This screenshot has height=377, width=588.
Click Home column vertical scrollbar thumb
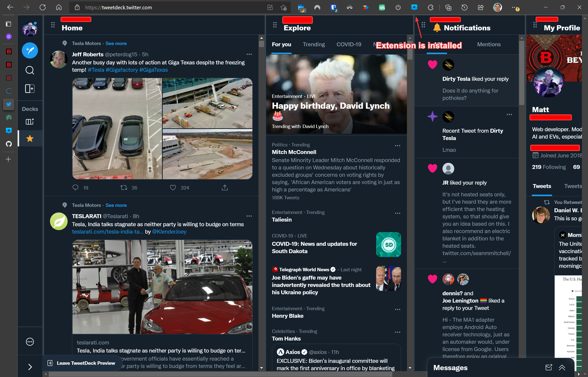[x=261, y=44]
